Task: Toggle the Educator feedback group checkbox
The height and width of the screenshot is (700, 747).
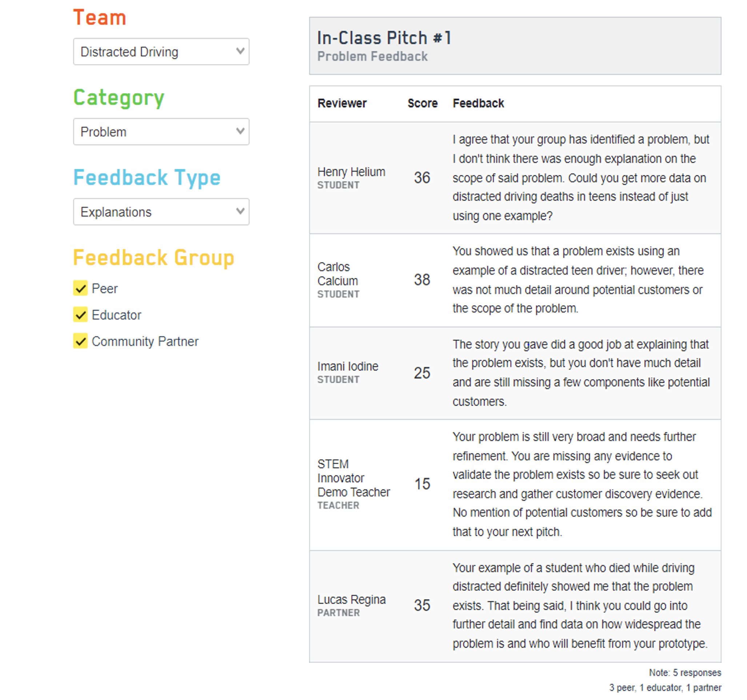Action: (80, 315)
